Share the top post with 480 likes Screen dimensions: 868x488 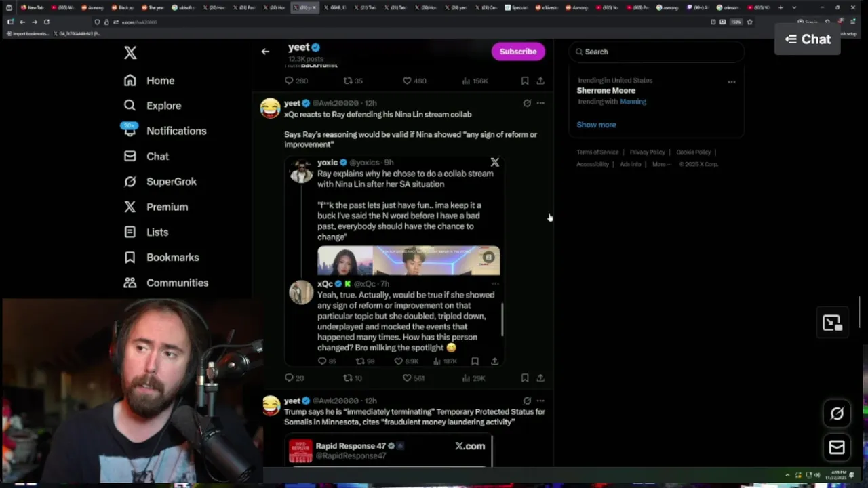tap(540, 81)
